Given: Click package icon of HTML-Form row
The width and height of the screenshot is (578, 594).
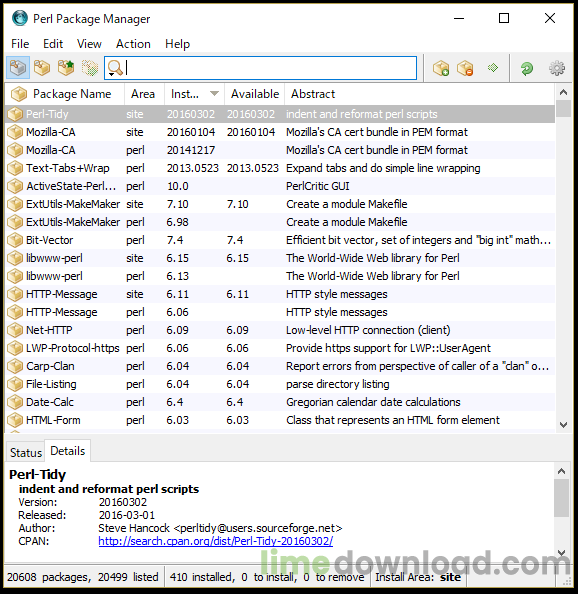Looking at the screenshot, I should [15, 420].
